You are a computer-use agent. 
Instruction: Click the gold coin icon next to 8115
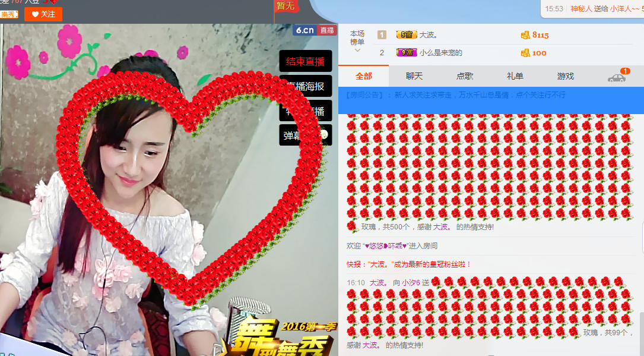(525, 35)
